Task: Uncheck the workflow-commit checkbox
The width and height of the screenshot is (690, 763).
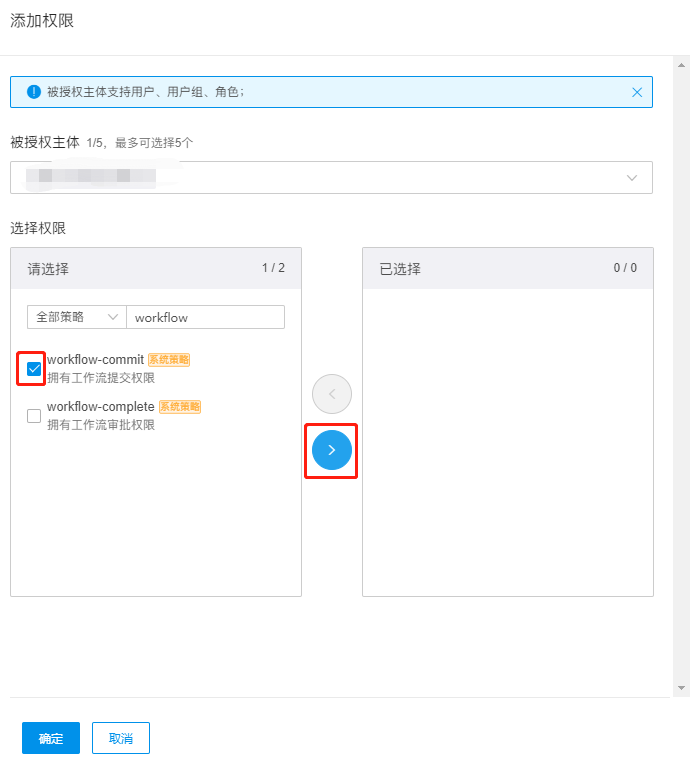Action: click(x=34, y=369)
